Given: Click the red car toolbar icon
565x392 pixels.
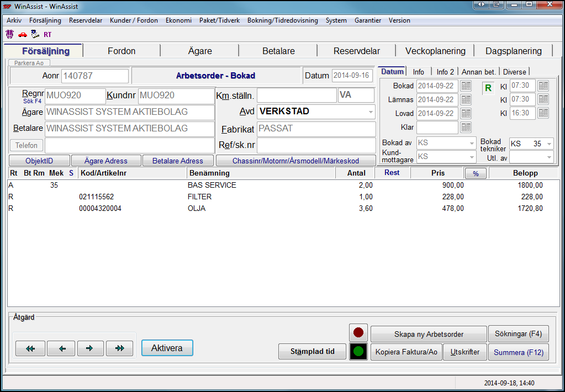Looking at the screenshot, I should coord(22,35).
